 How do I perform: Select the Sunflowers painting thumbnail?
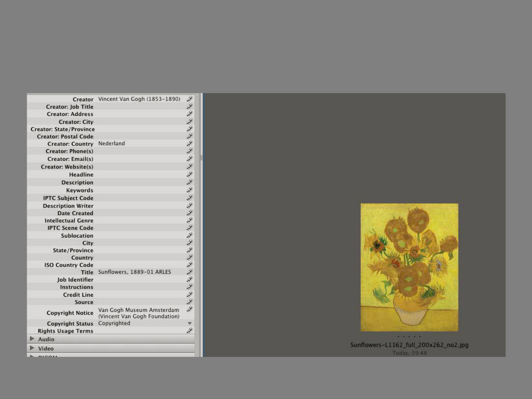pos(409,267)
